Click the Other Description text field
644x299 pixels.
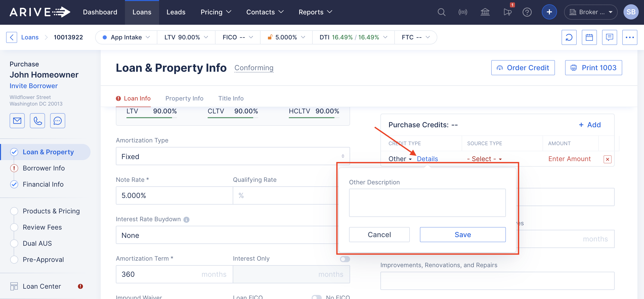[x=427, y=203]
